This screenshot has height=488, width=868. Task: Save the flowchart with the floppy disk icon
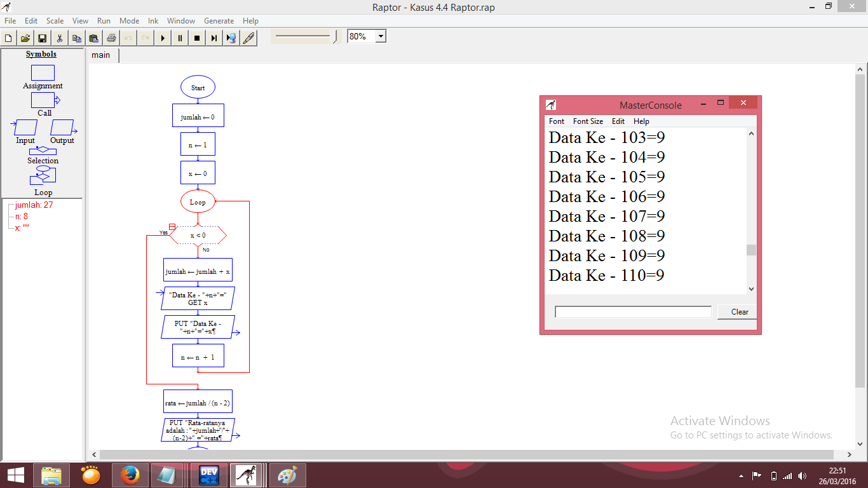43,38
